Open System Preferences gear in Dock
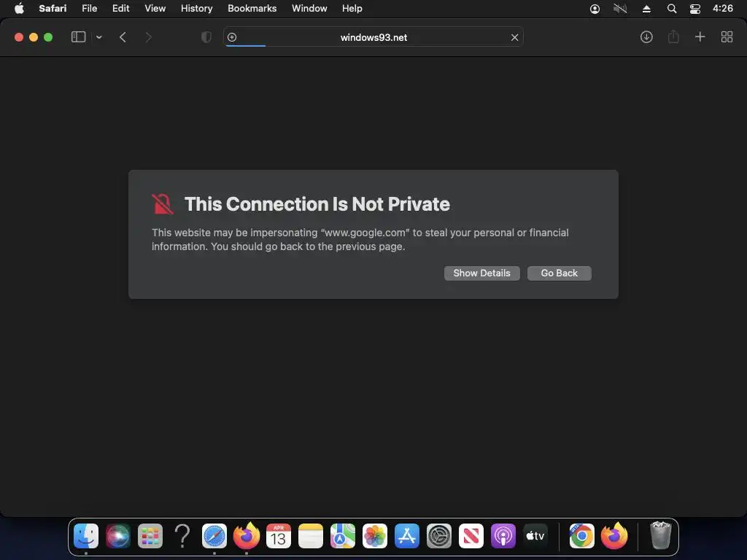 coord(438,536)
